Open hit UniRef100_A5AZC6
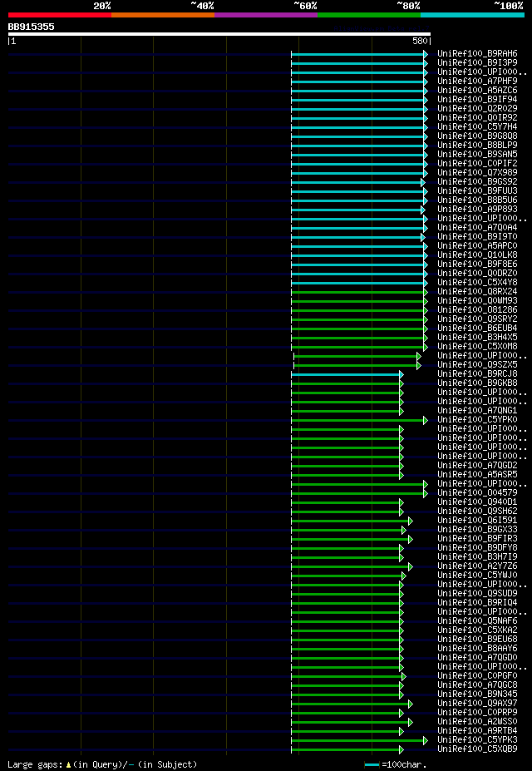Viewport: 532px width, 771px height. (x=477, y=91)
